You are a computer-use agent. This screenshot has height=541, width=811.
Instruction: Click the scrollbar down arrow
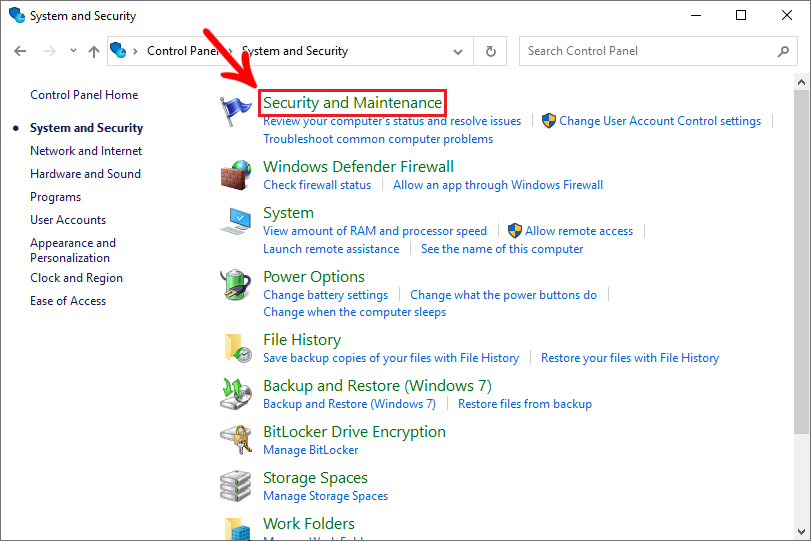coord(802,532)
